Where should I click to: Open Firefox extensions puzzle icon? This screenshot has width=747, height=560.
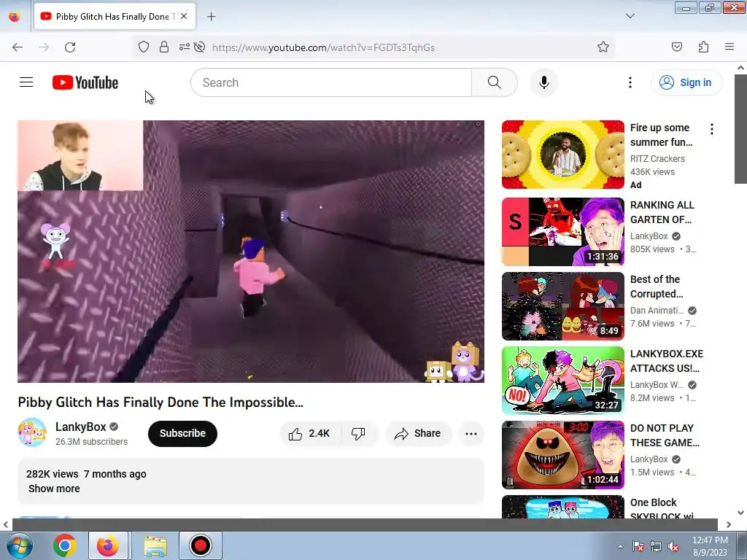pos(703,47)
